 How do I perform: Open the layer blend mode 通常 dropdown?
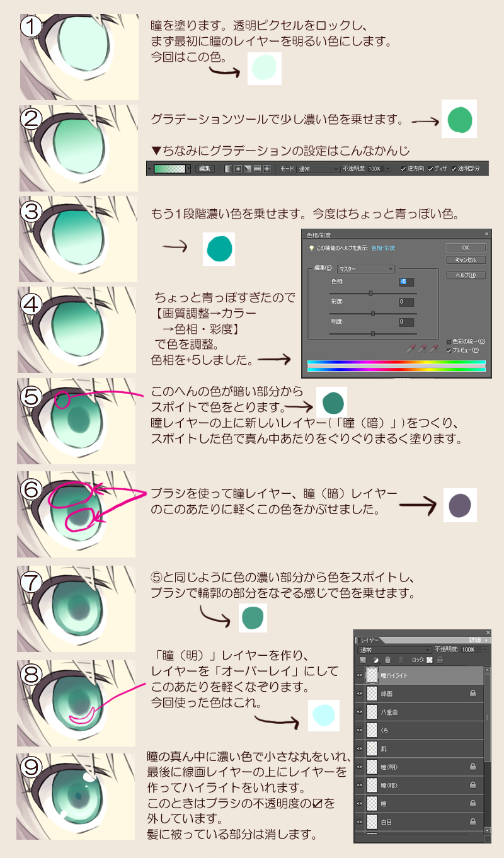[x=394, y=649]
